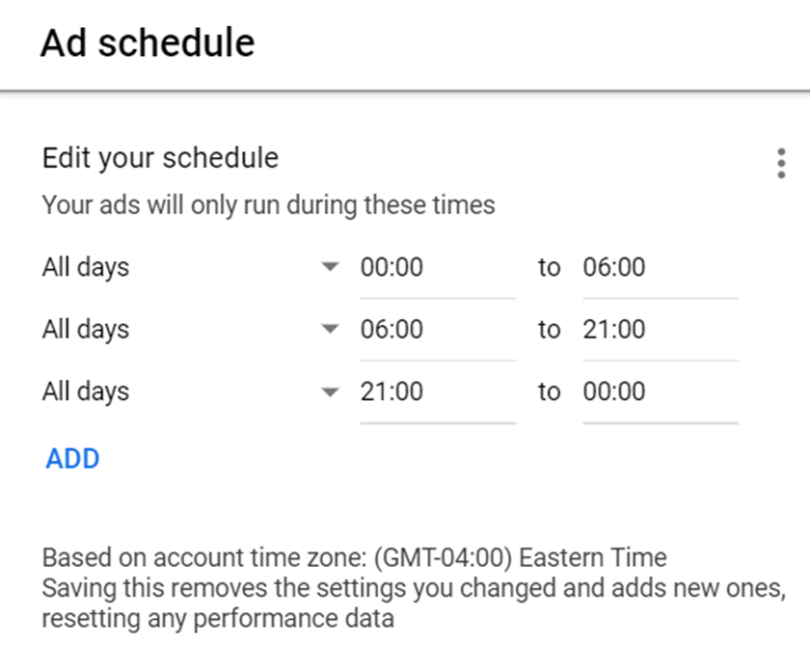Click the "Edit your schedule" section title
This screenshot has height=672, width=810.
click(x=160, y=158)
